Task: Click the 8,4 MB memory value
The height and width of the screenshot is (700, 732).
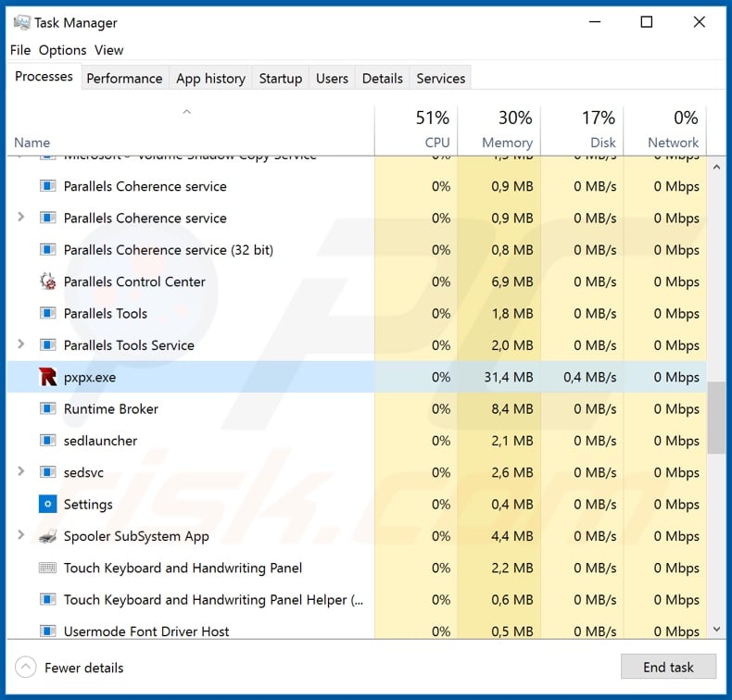Action: tap(512, 409)
